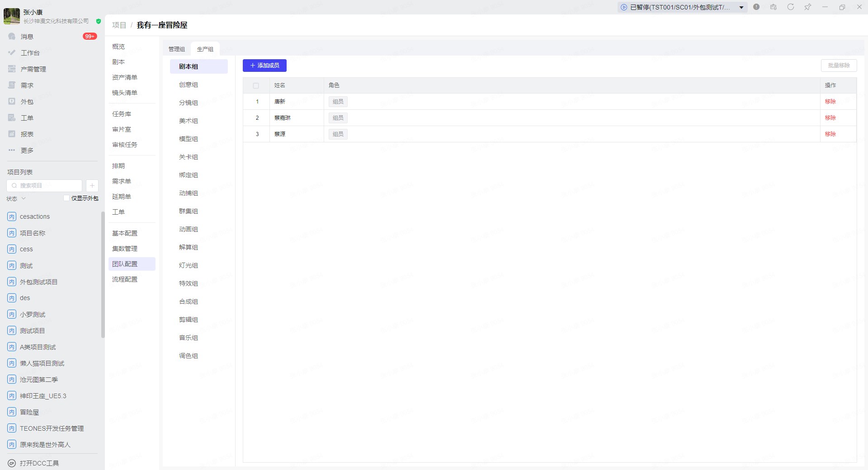Expand the 状态 status filter dropdown
This screenshot has width=868, height=470.
16,199
